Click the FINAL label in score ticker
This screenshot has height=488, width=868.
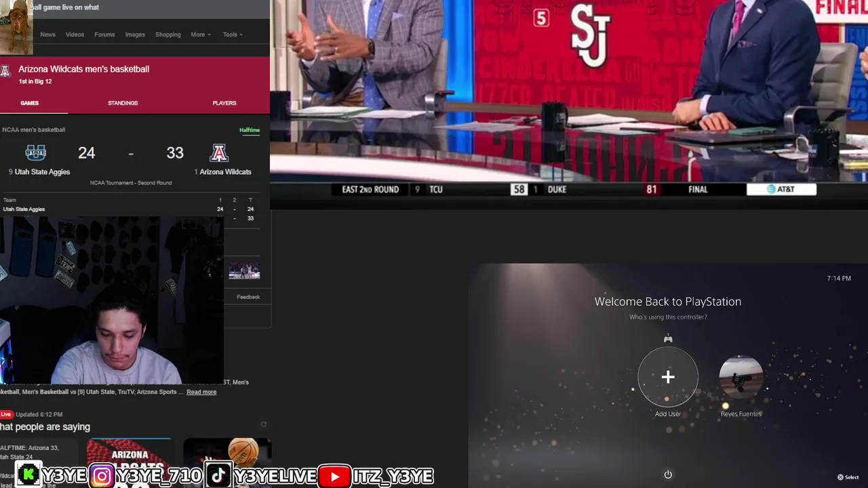[x=698, y=190]
